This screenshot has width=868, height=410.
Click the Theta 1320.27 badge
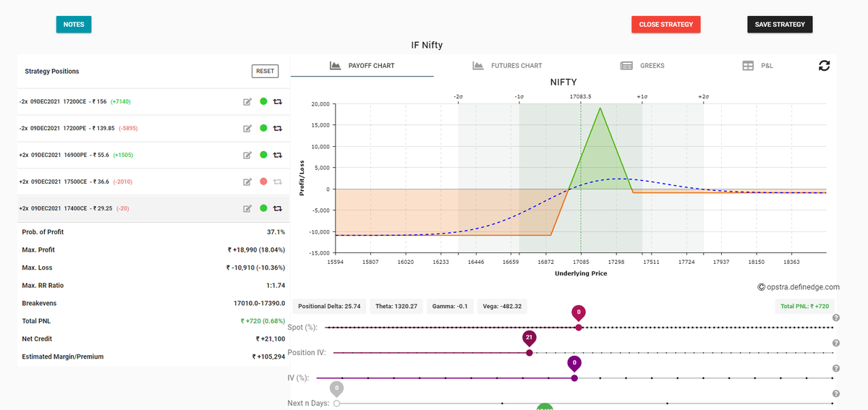[396, 307]
